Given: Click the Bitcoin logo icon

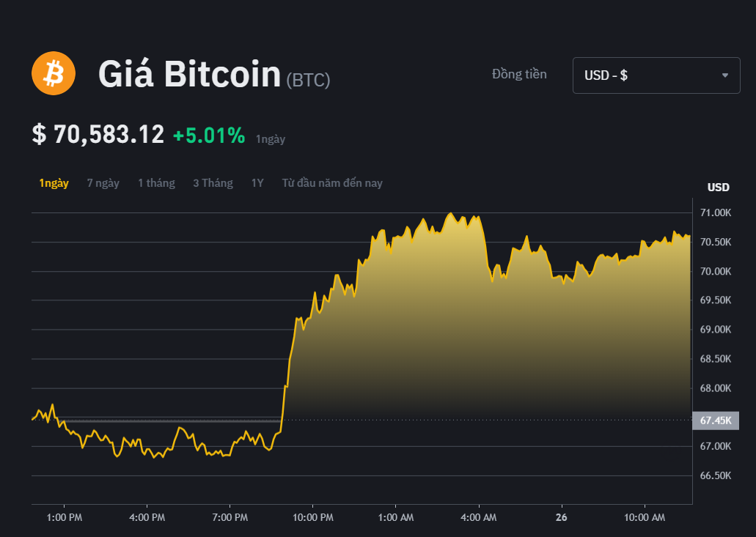Looking at the screenshot, I should pyautogui.click(x=53, y=73).
